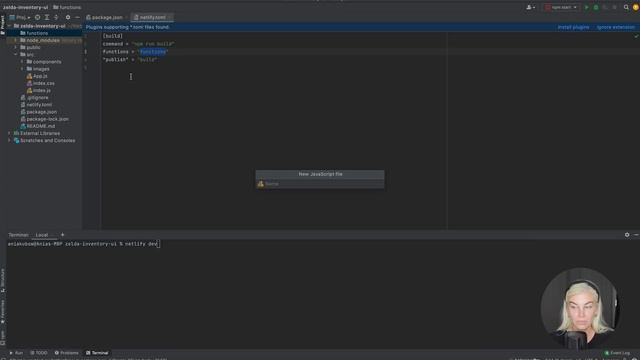Expand the node_modules folder
640x360 pixels.
coord(16,40)
